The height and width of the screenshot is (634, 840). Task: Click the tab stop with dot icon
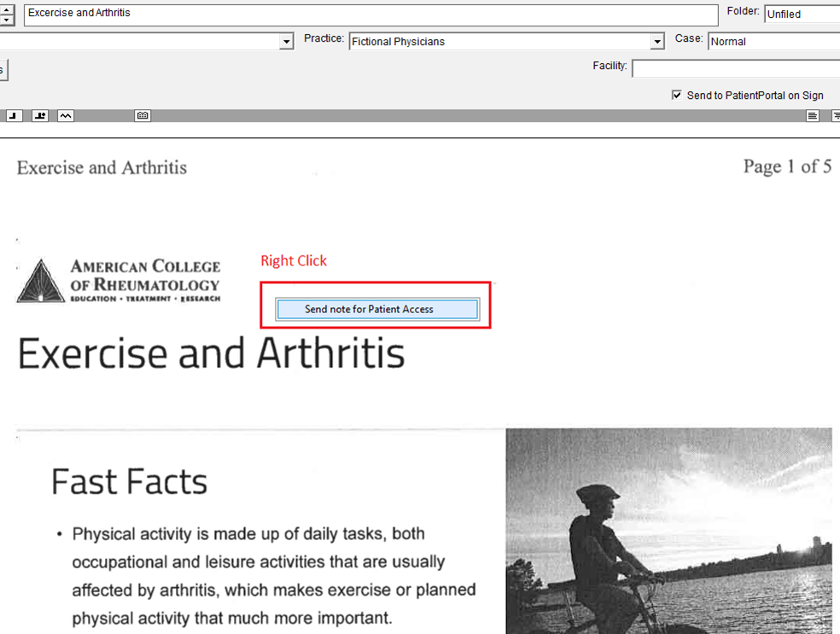coord(40,116)
